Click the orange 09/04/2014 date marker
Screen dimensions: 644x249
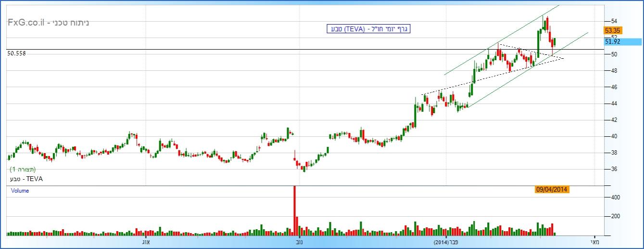[x=552, y=190]
